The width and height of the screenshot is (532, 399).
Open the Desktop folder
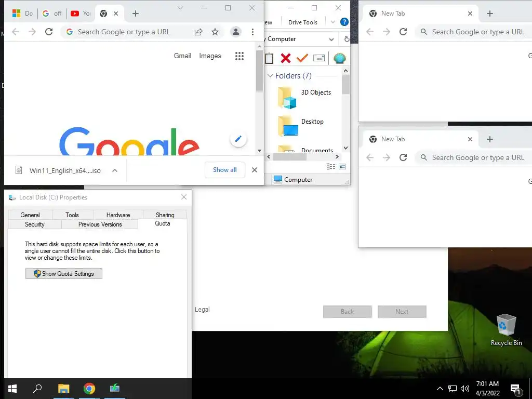301,126
